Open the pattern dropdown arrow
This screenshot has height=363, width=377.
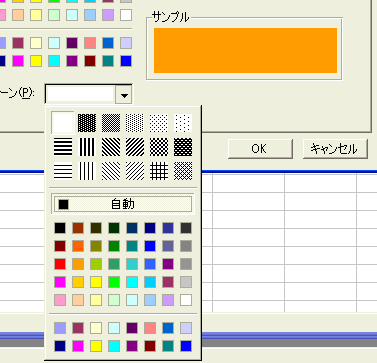pos(124,95)
